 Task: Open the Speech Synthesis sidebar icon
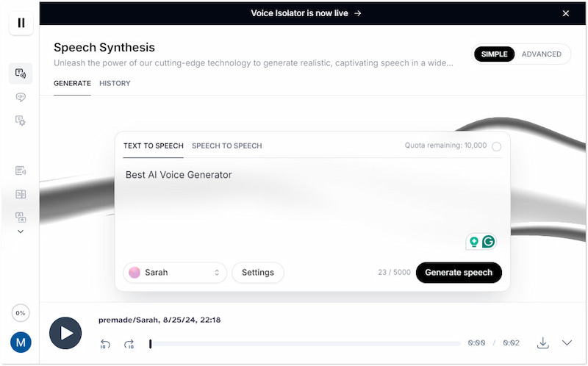pyautogui.click(x=21, y=73)
